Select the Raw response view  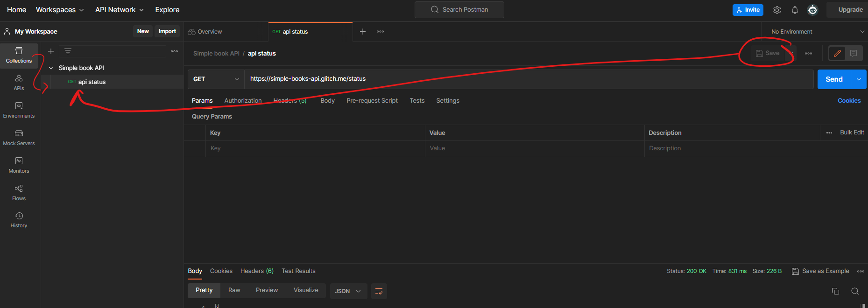(234, 290)
